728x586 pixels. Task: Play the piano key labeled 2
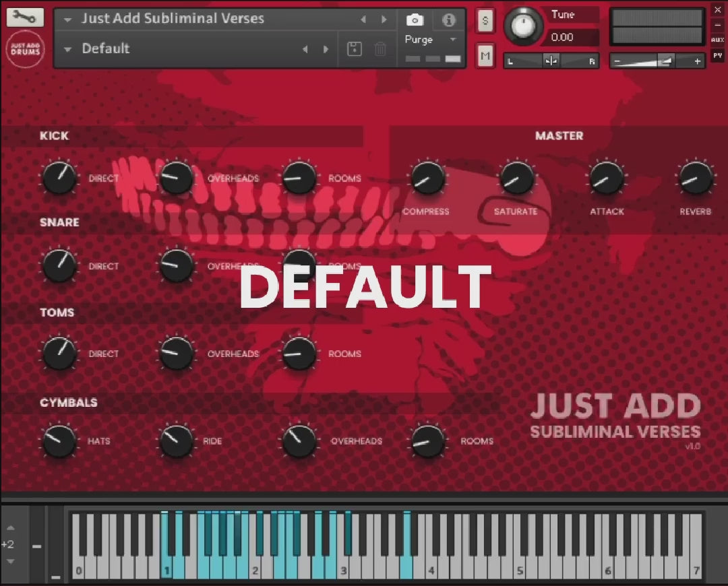[255, 568]
